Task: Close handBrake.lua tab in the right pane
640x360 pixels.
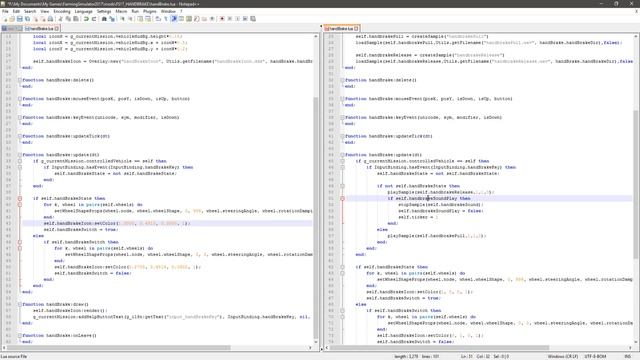Action: tap(356, 29)
